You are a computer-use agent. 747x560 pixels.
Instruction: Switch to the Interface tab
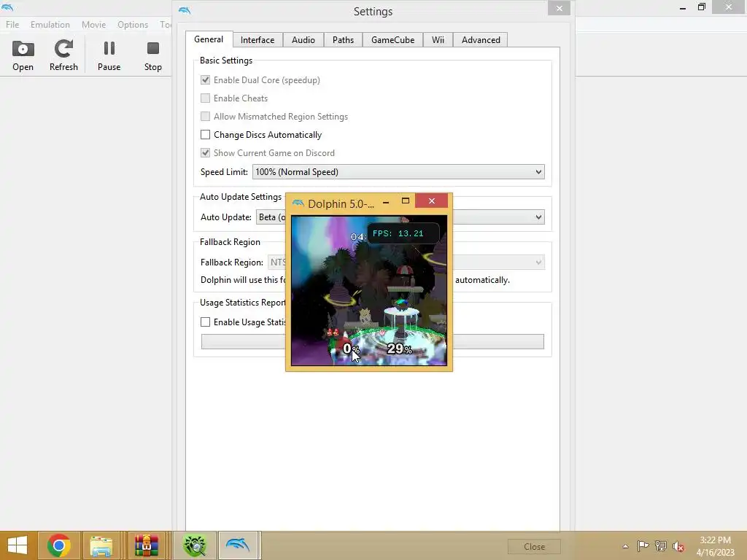click(258, 40)
